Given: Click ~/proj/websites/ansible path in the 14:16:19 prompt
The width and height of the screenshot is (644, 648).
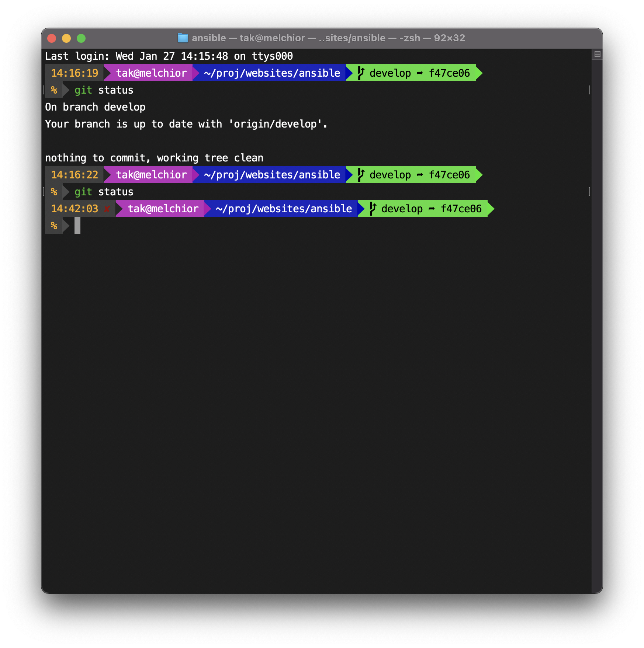Looking at the screenshot, I should 272,73.
